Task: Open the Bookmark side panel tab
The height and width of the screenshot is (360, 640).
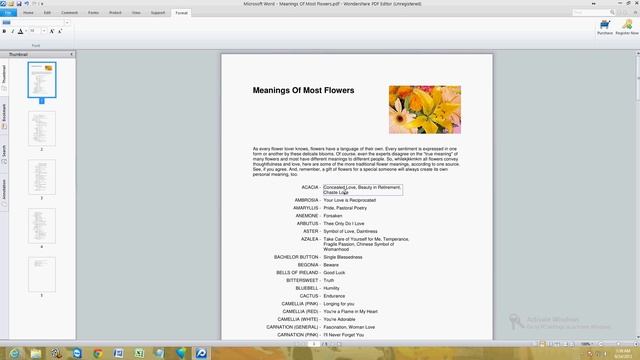Action: [x=4, y=116]
